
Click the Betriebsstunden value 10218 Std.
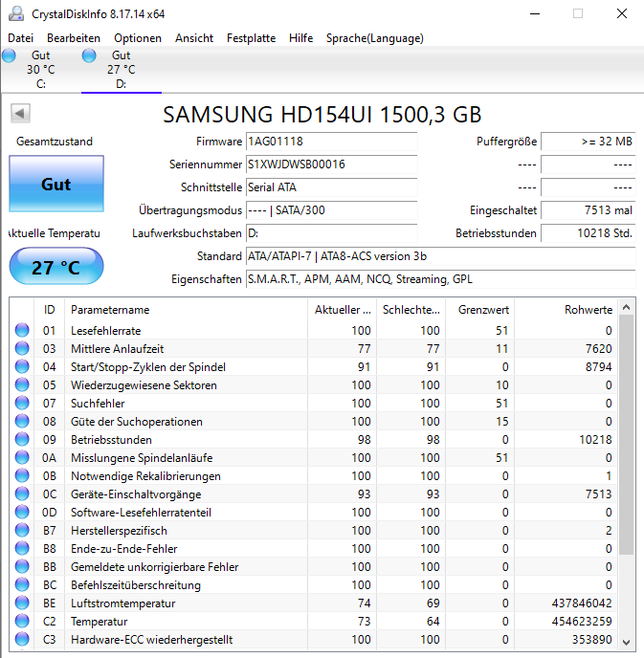coord(588,233)
